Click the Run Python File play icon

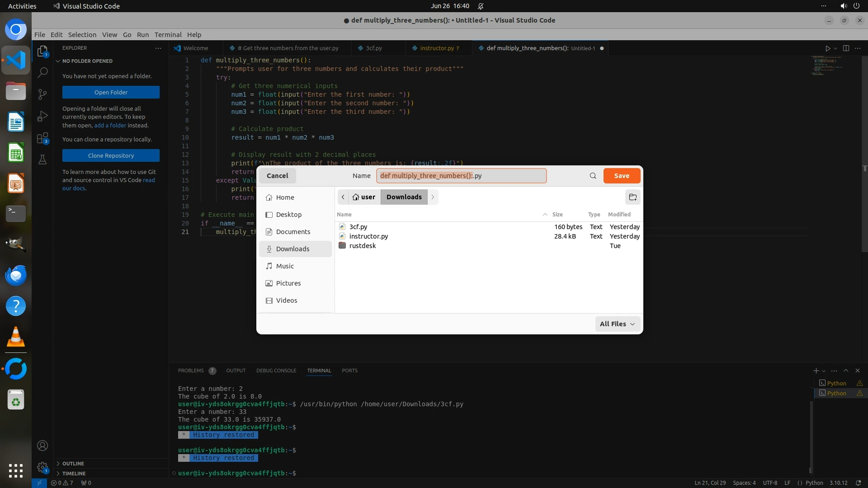pyautogui.click(x=827, y=48)
